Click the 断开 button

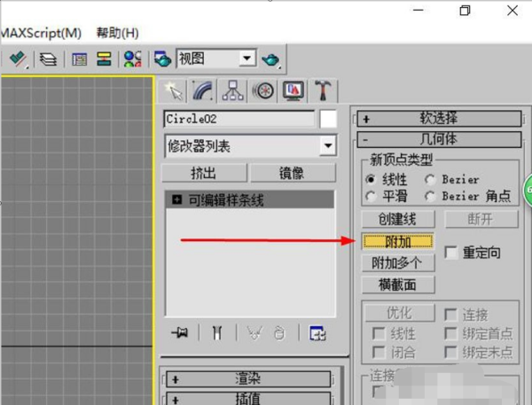pyautogui.click(x=481, y=219)
